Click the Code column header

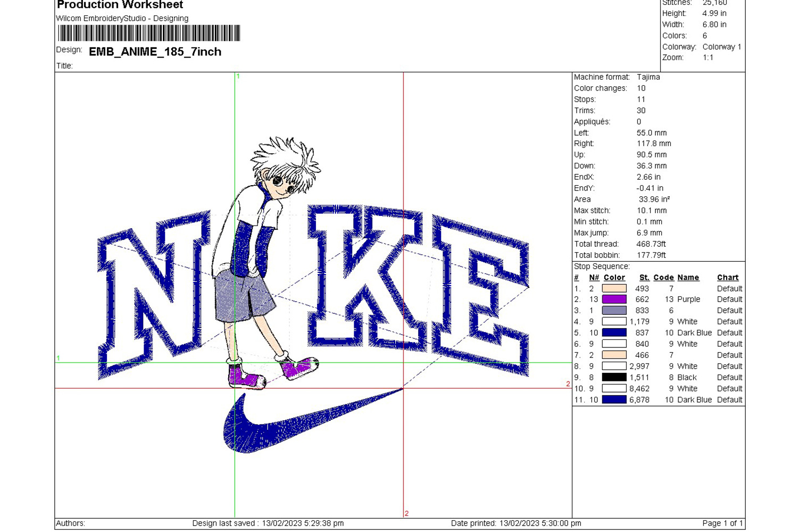tap(663, 278)
